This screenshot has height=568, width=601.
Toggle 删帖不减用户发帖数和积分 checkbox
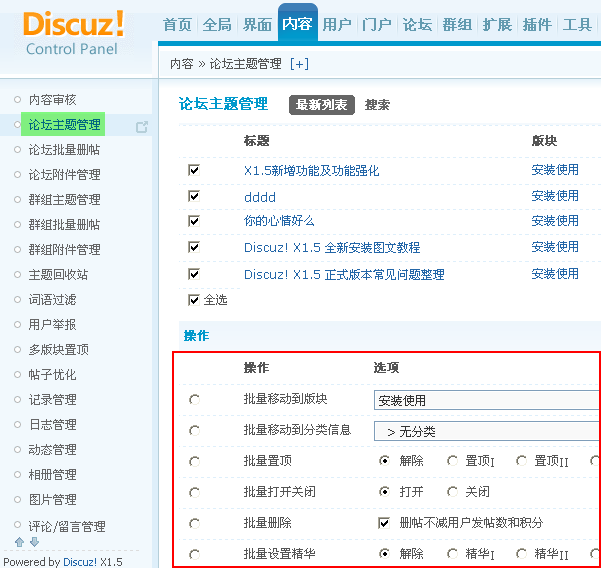click(384, 523)
